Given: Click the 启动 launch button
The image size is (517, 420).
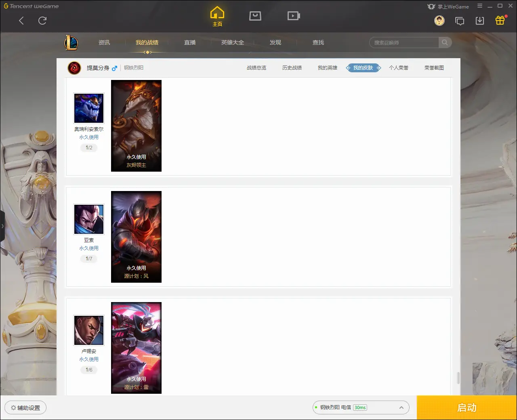Looking at the screenshot, I should 467,408.
